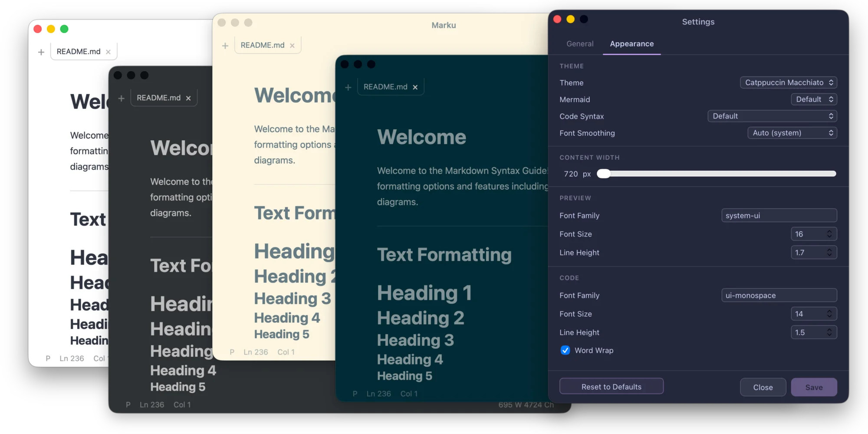Click the Close button in Settings
This screenshot has height=434, width=868.
(x=763, y=387)
